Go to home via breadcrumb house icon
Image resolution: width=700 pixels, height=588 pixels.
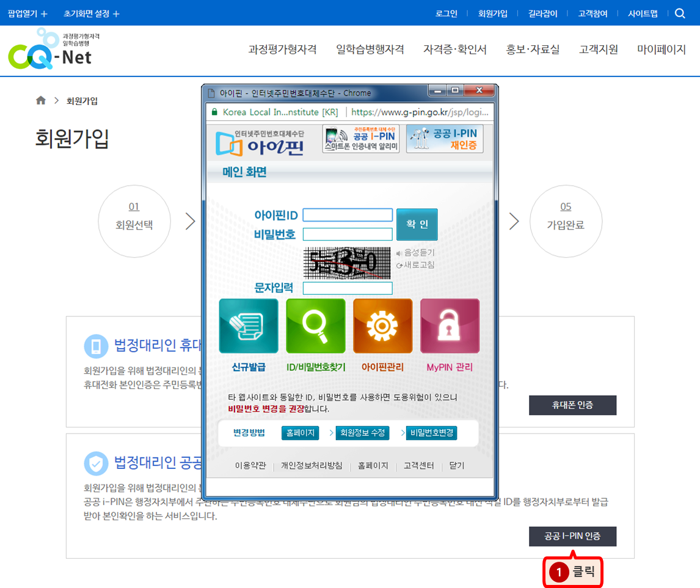(41, 100)
